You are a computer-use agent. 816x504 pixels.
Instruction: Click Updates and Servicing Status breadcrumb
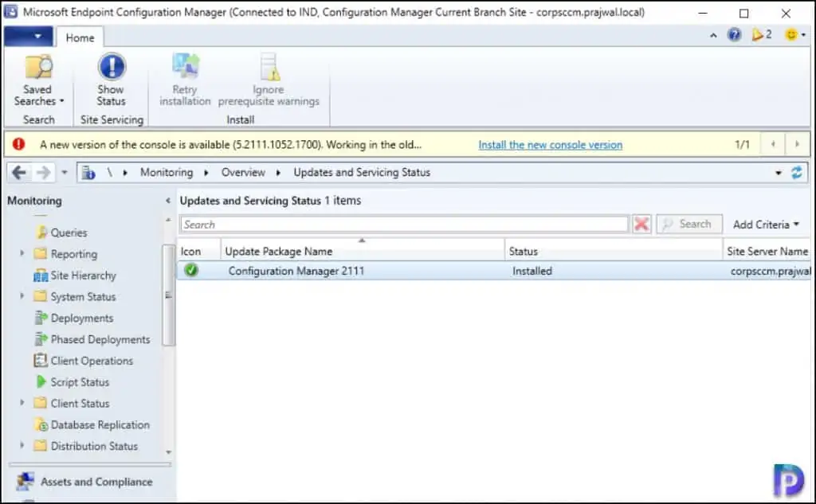click(x=362, y=172)
